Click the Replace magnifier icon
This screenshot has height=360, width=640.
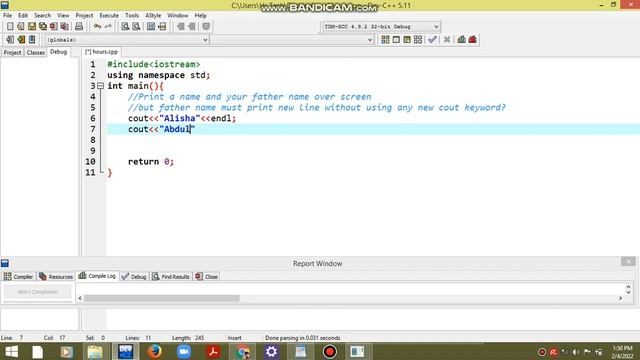click(136, 27)
